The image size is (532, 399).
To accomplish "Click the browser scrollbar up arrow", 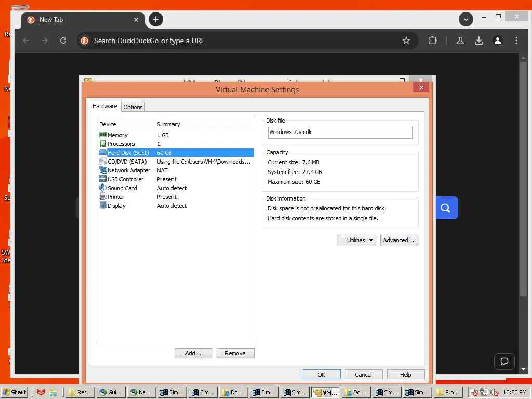I will coord(523,58).
